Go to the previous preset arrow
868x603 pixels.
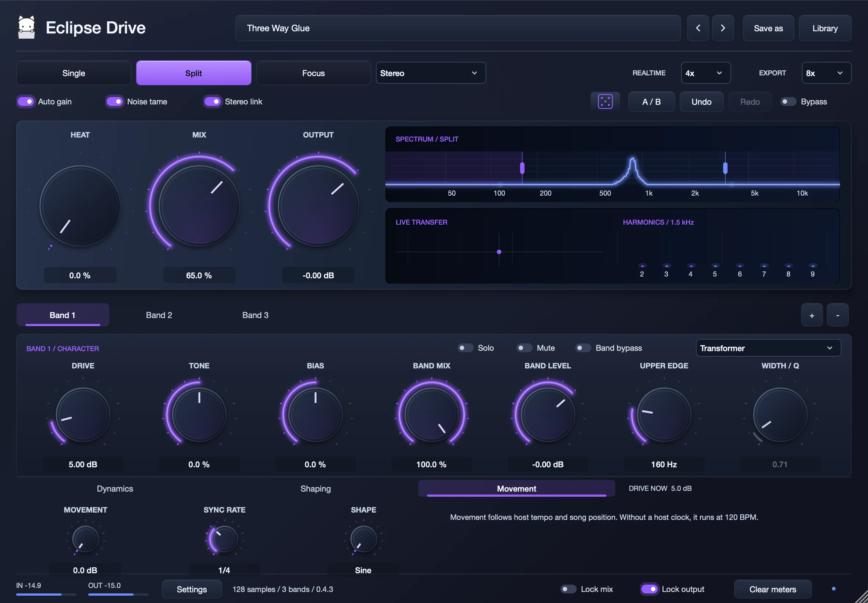698,28
